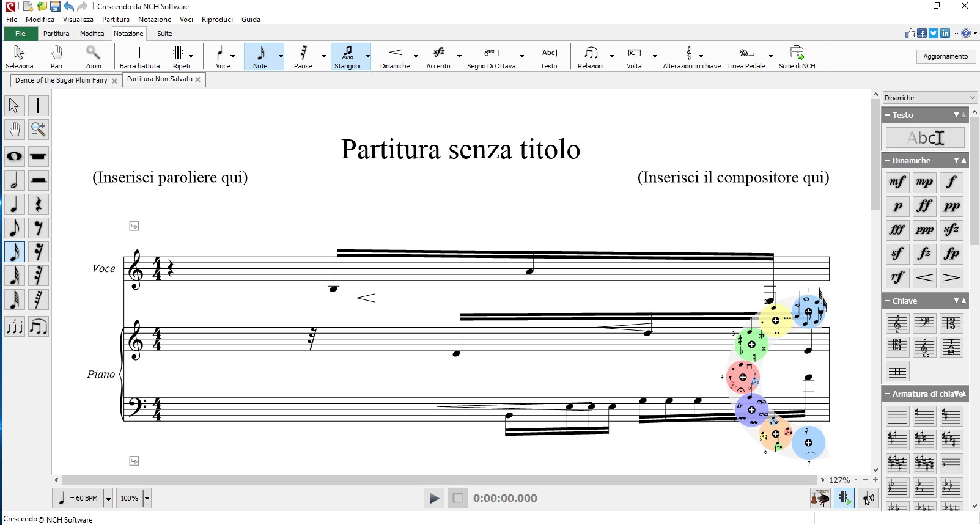Screen dimensions: 980x525
Task: Select the half note in left palette
Action: click(15, 180)
